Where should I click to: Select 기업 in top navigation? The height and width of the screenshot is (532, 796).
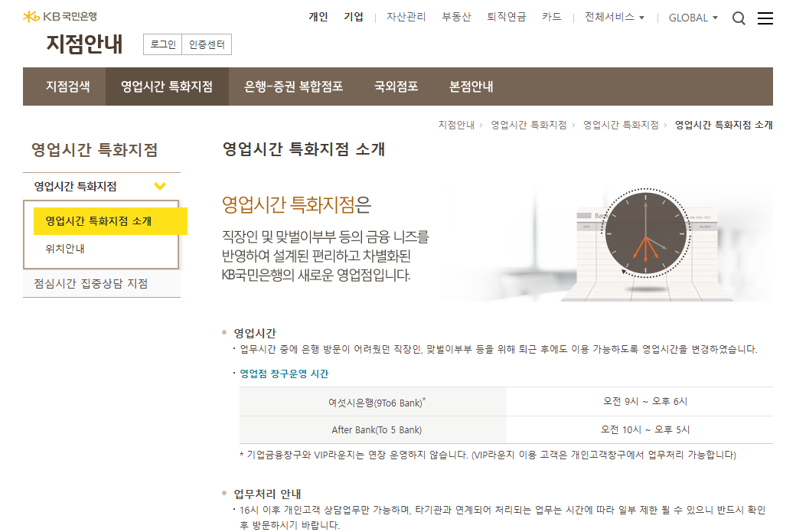pyautogui.click(x=354, y=17)
